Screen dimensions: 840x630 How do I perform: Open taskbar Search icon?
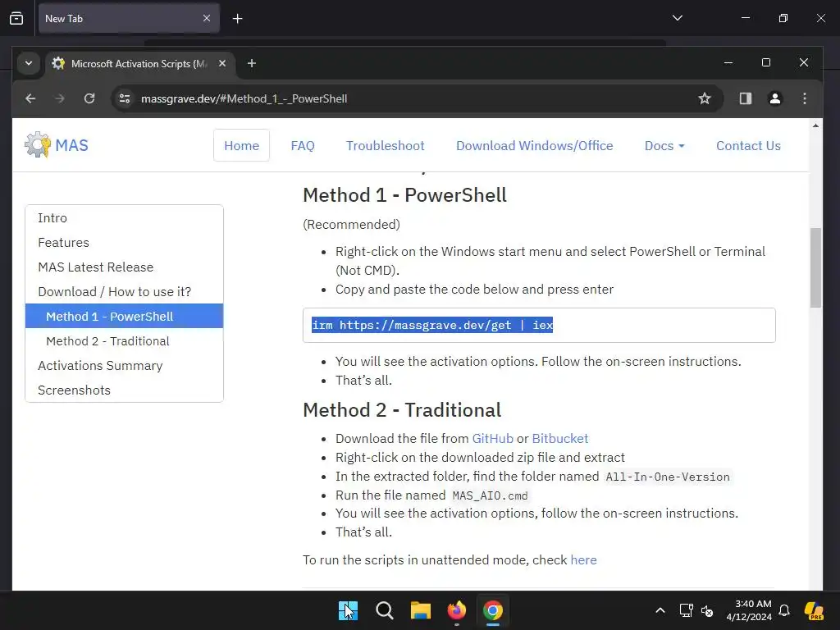coord(384,610)
